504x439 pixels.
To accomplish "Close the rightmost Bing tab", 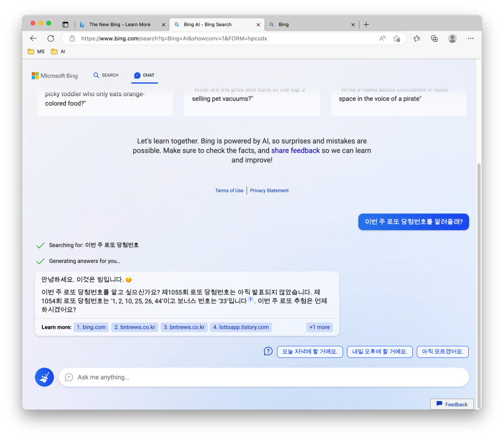I will coord(353,25).
